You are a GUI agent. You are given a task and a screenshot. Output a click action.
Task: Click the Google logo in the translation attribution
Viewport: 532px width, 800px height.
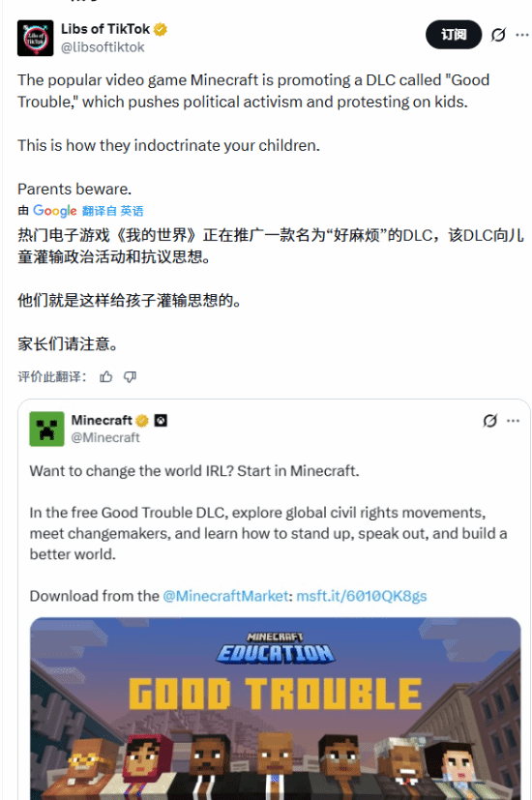(x=54, y=211)
